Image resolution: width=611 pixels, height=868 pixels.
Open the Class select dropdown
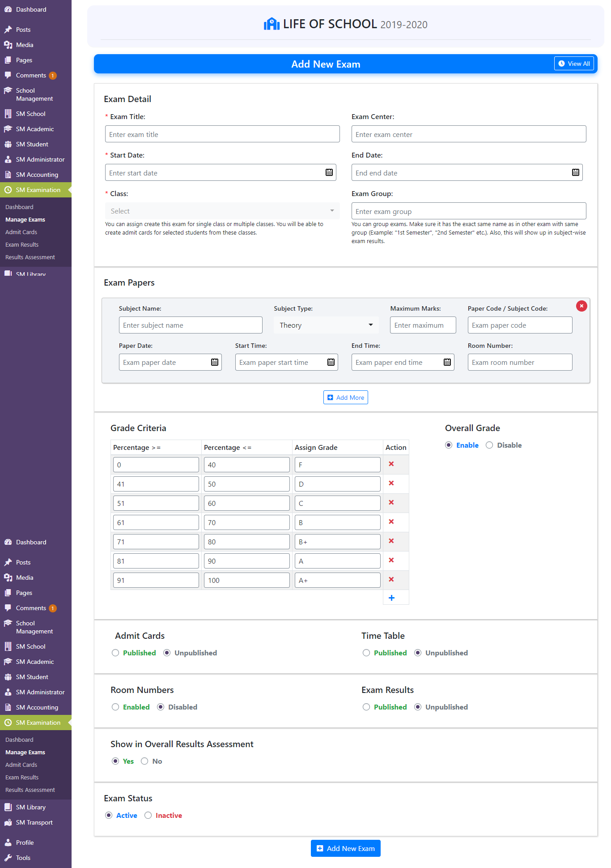(222, 211)
